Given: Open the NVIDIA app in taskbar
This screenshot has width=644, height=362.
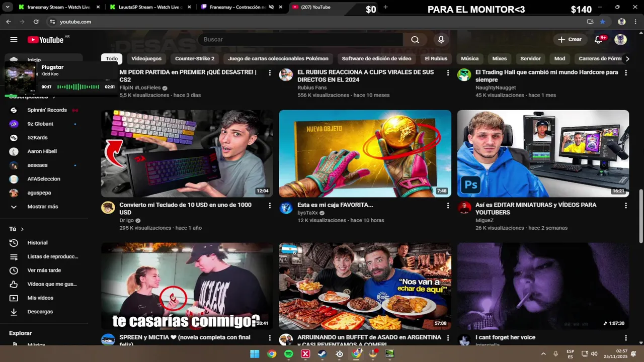Looking at the screenshot, I should point(390,354).
